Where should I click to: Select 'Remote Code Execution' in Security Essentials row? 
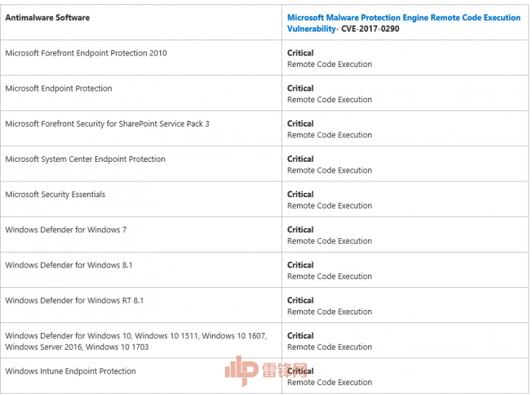pos(329,206)
